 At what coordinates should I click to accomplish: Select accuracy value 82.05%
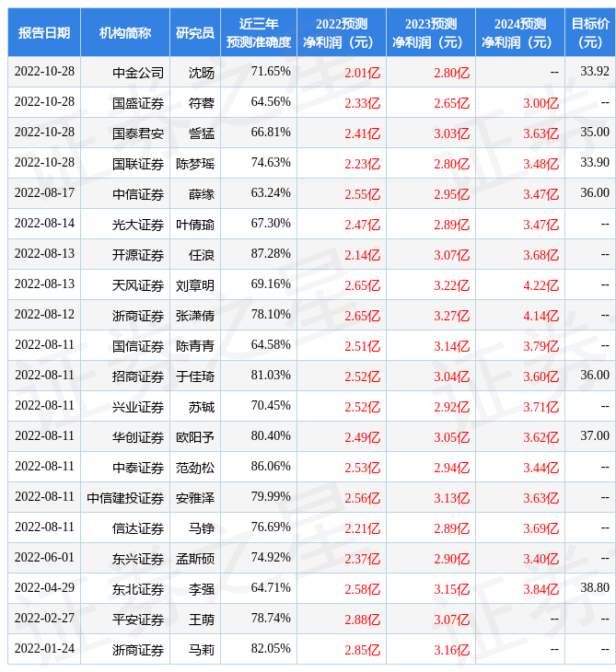click(271, 648)
